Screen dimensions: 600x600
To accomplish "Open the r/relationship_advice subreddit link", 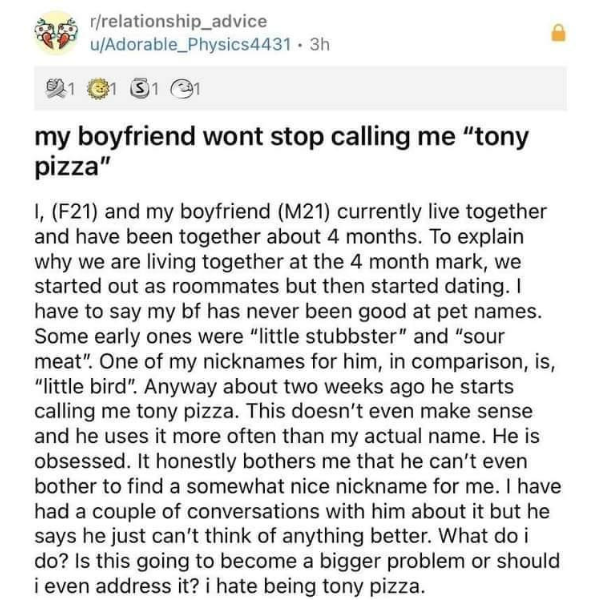I will [178, 21].
